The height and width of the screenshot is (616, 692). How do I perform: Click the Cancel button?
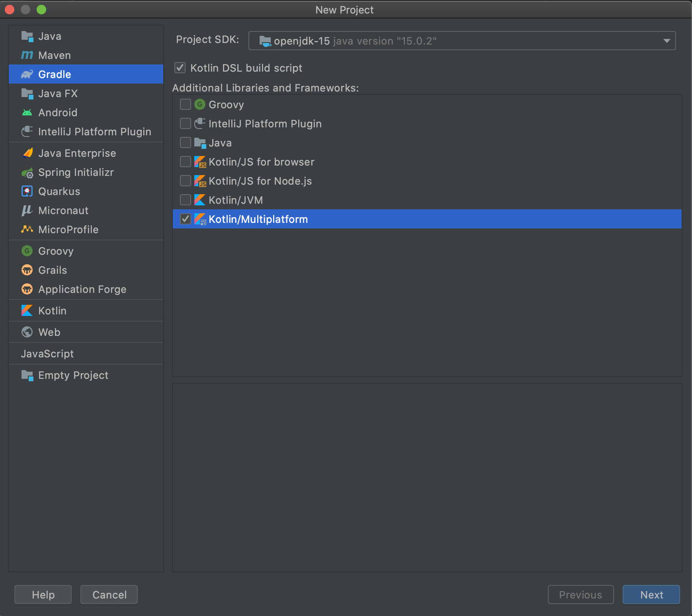[109, 595]
